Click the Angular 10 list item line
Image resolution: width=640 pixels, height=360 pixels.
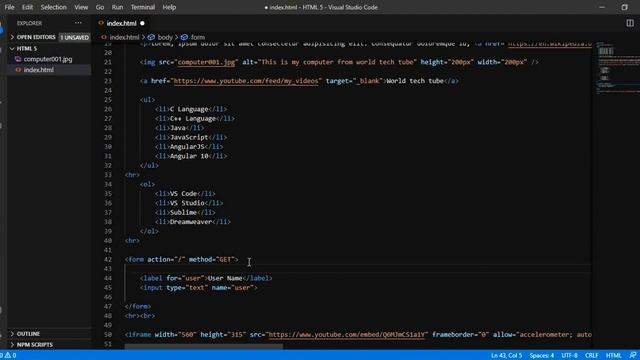191,156
